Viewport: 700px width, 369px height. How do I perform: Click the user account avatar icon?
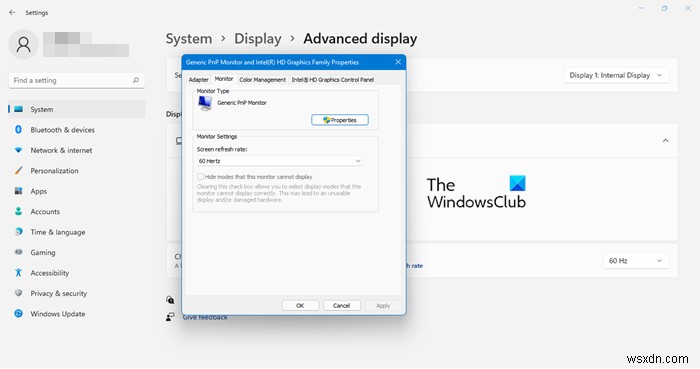(23, 44)
